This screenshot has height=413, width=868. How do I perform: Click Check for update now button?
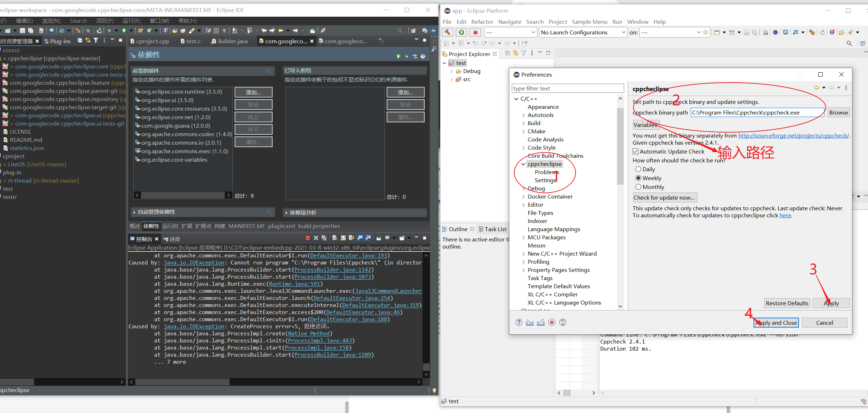point(665,197)
